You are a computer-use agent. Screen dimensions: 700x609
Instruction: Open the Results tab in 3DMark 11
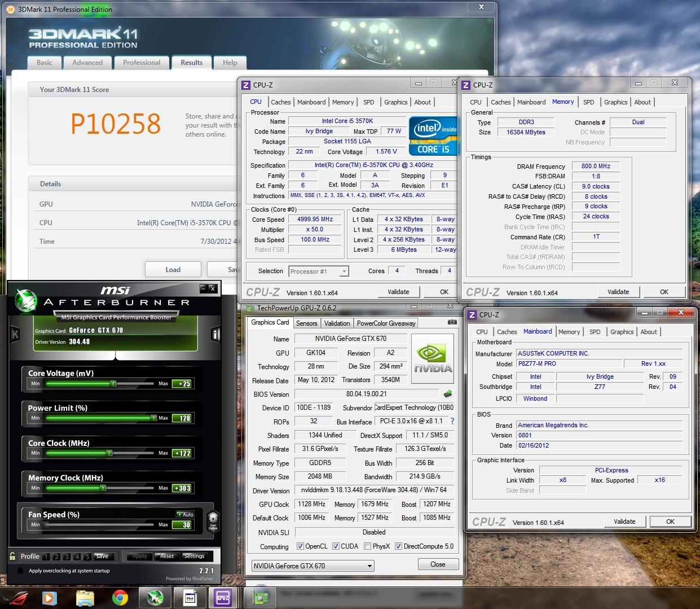[192, 63]
